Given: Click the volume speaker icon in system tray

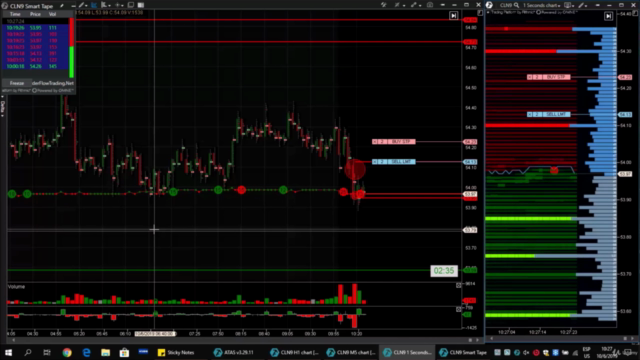Looking at the screenshot, I should [526, 352].
